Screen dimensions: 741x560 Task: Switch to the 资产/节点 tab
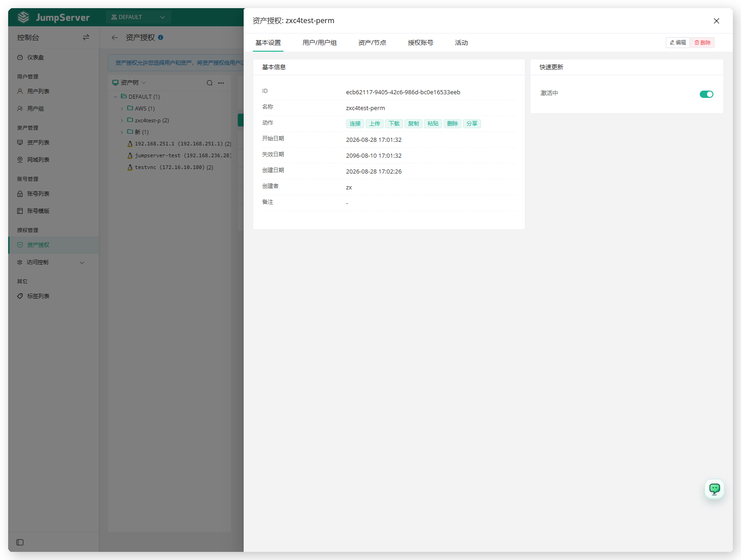372,43
